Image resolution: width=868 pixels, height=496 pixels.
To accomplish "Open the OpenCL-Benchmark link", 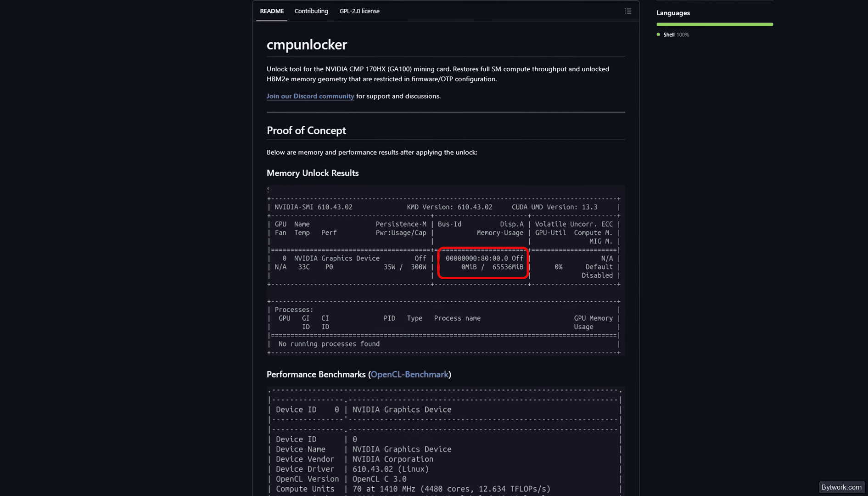I will coord(409,374).
